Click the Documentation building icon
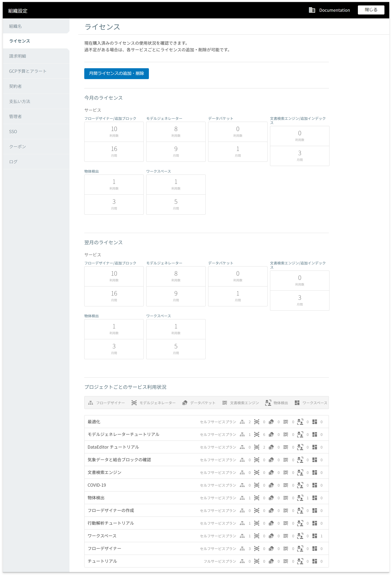The height and width of the screenshot is (576, 392). click(312, 10)
